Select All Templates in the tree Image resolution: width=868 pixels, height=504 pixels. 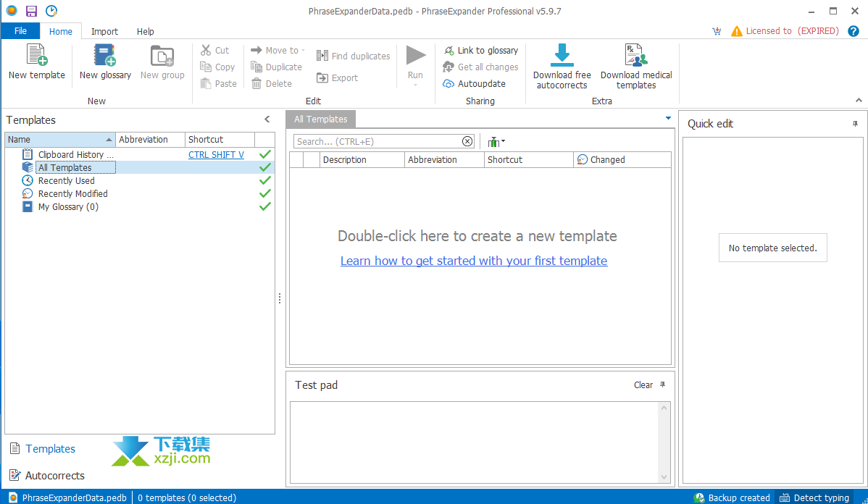(64, 167)
